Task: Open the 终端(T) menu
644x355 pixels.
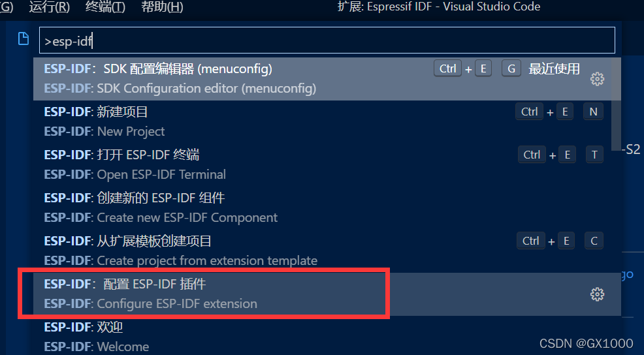Action: [106, 7]
